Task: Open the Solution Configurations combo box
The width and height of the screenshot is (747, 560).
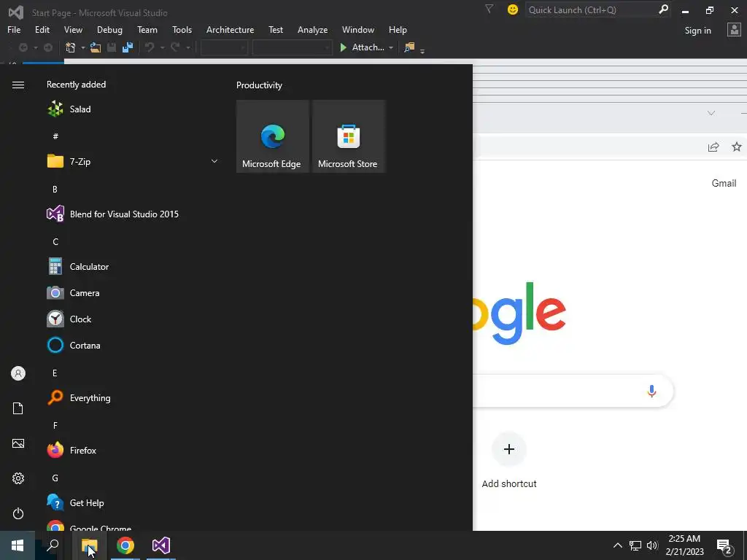Action: click(224, 47)
